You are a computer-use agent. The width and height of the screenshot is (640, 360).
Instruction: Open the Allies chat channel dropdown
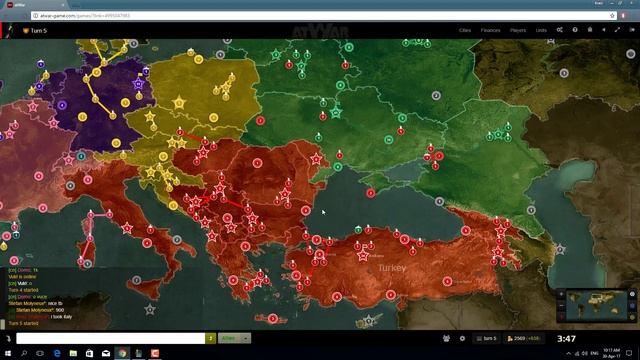(234, 338)
